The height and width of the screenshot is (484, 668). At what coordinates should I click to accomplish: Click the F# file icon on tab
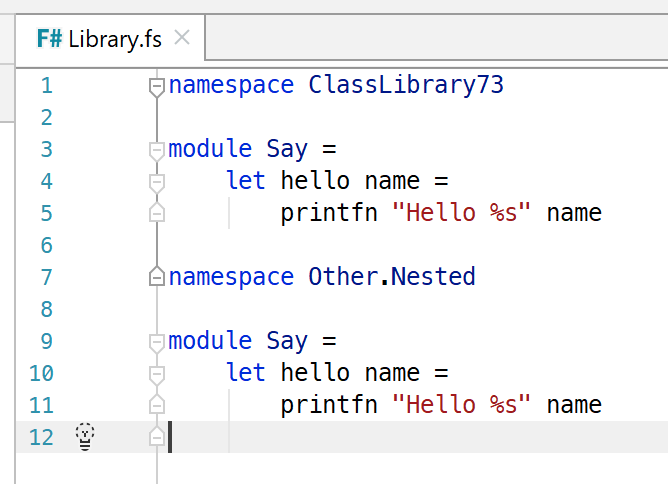point(49,39)
